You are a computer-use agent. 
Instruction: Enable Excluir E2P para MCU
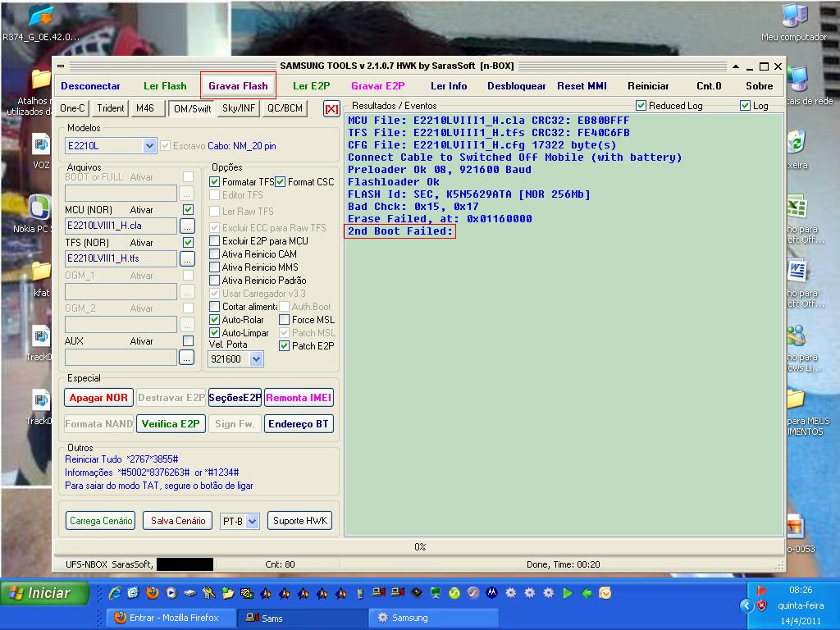point(214,241)
